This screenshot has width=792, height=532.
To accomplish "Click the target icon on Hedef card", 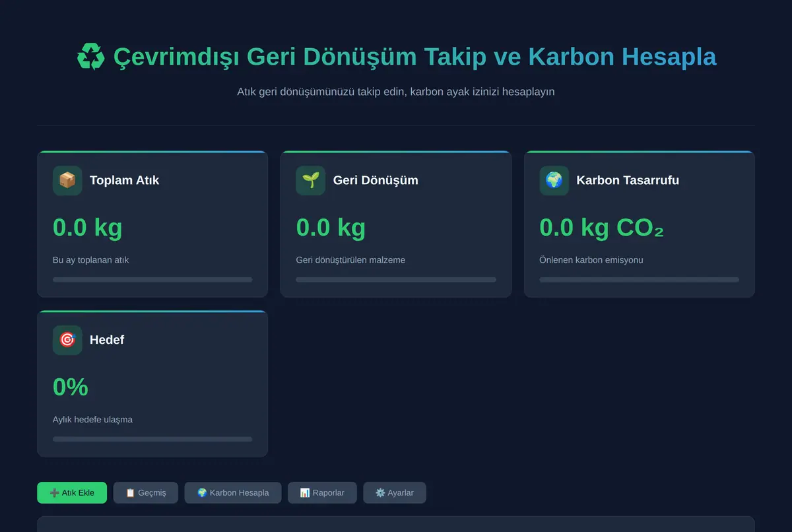I will coord(67,340).
